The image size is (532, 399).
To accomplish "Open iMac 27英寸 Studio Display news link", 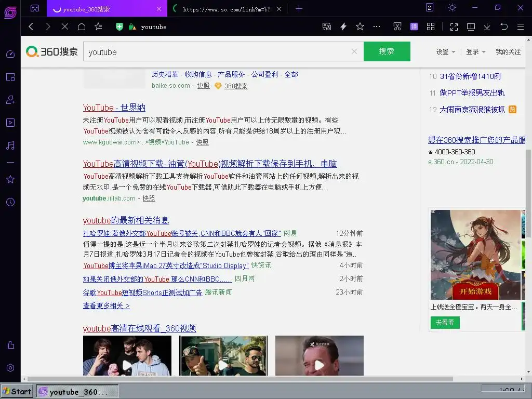I will [x=166, y=265].
